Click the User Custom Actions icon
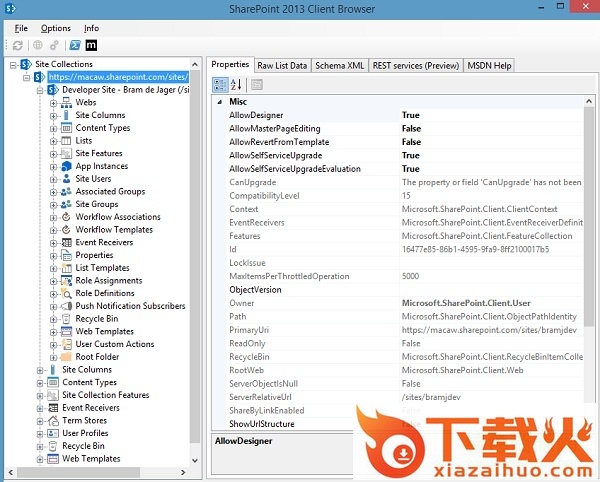This screenshot has width=600, height=482. click(x=66, y=344)
